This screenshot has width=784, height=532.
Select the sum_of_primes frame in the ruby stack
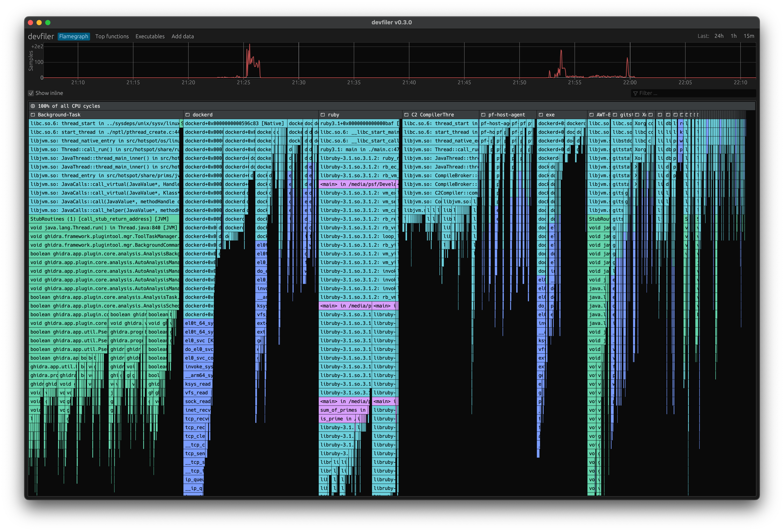coord(341,410)
